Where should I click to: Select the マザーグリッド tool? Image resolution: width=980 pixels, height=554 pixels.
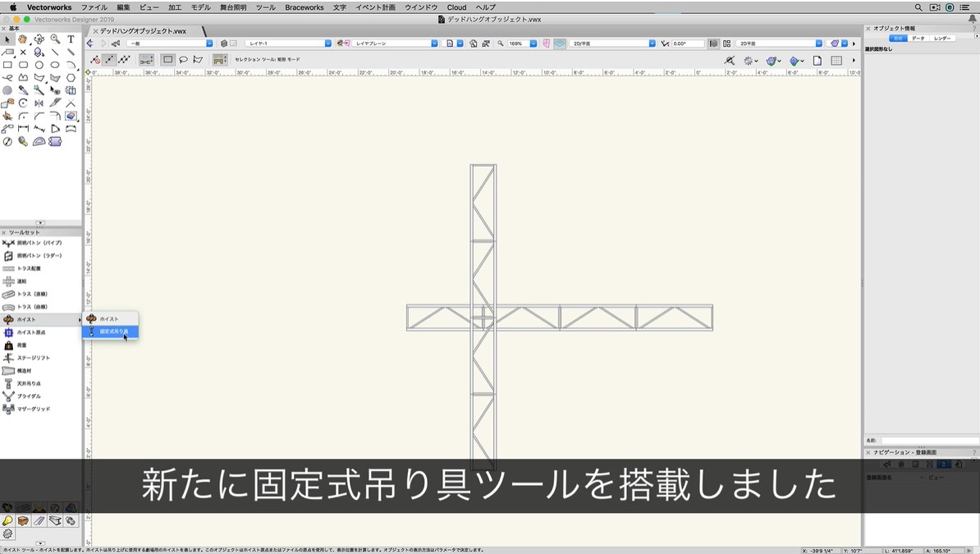(33, 409)
